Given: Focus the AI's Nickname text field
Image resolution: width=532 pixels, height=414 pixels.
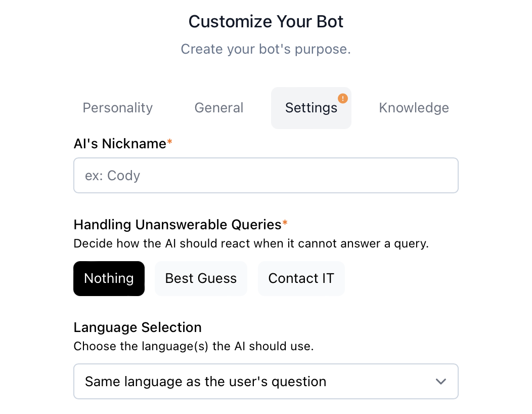Looking at the screenshot, I should (x=265, y=176).
